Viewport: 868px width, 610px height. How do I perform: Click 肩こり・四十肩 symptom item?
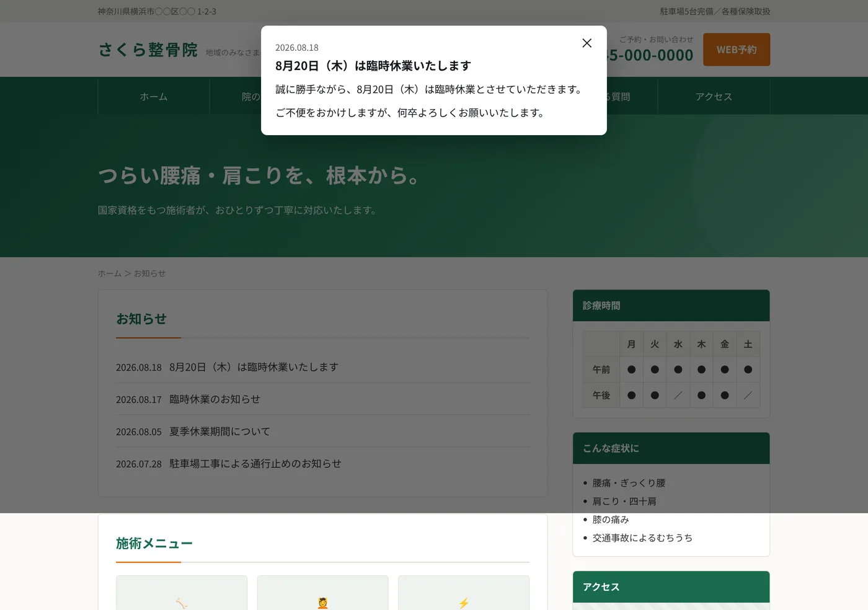(x=624, y=501)
